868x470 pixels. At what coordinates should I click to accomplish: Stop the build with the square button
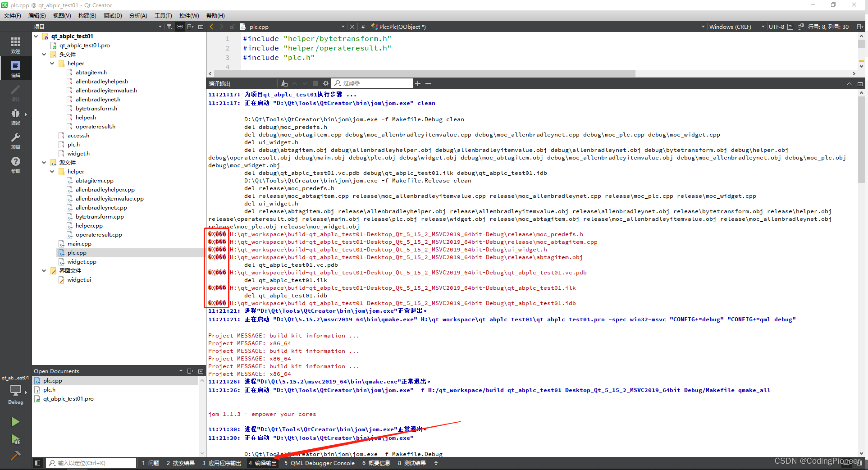[315, 83]
